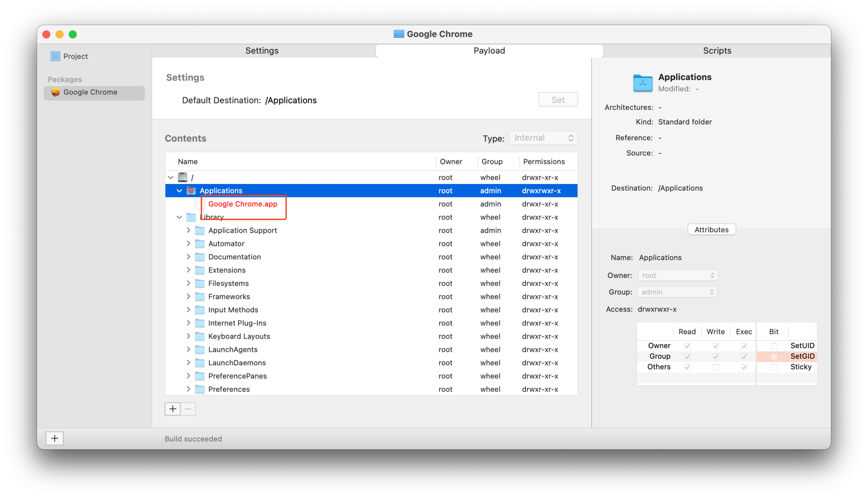Click the Project icon in sidebar
The width and height of the screenshot is (868, 498).
coord(56,56)
